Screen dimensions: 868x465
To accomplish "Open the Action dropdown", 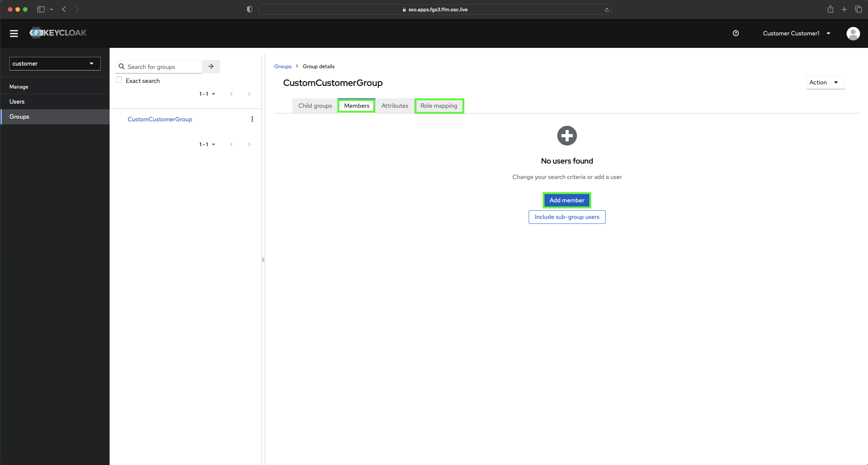I will click(825, 82).
